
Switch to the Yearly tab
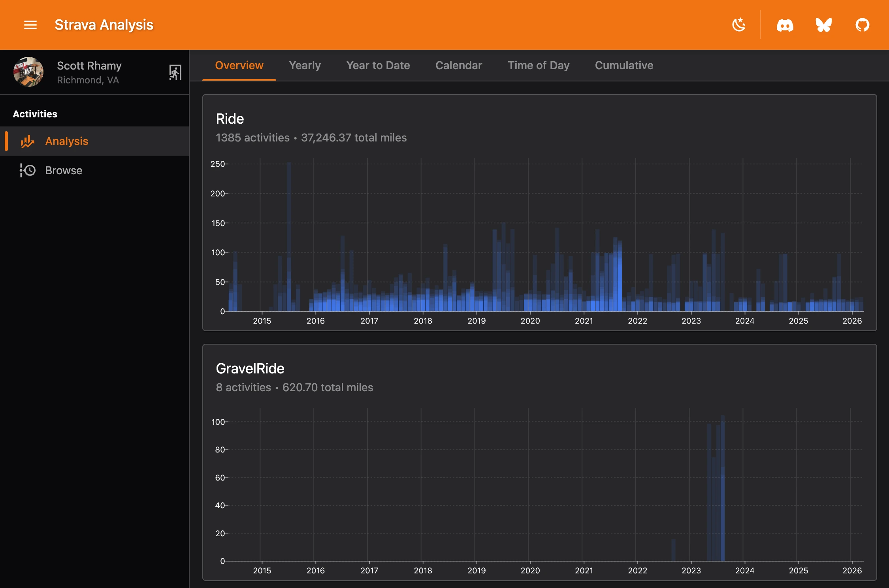[x=305, y=65]
